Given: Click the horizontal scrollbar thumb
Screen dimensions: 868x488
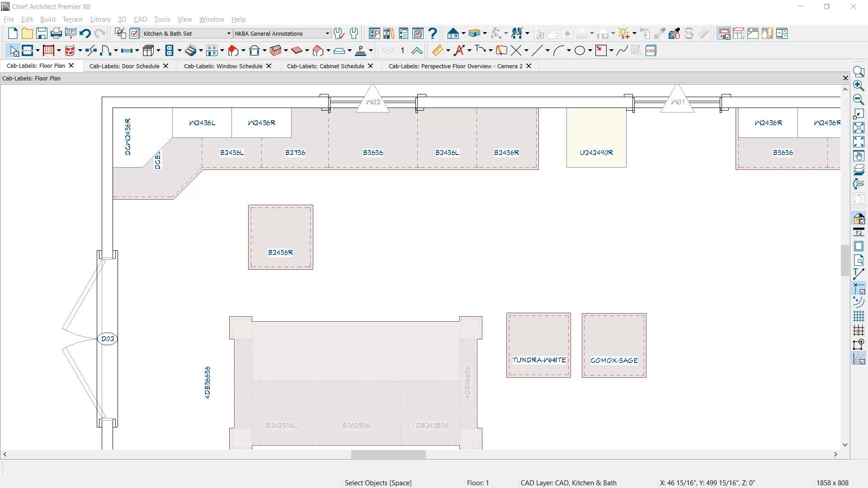Looking at the screenshot, I should [388, 455].
